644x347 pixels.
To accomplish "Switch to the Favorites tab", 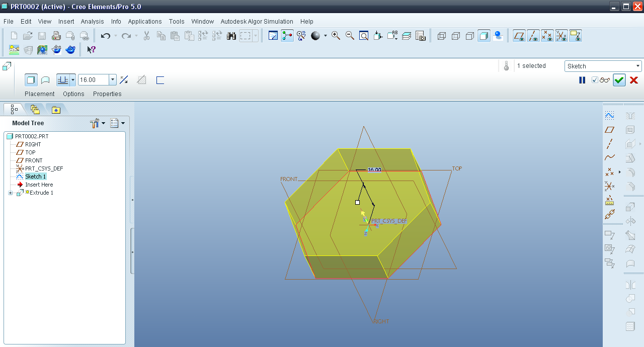I will point(56,109).
